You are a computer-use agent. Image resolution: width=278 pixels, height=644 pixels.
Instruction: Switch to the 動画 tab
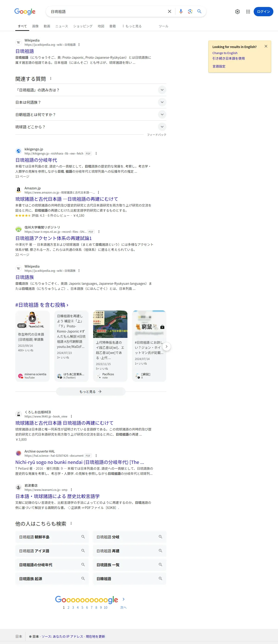47,26
